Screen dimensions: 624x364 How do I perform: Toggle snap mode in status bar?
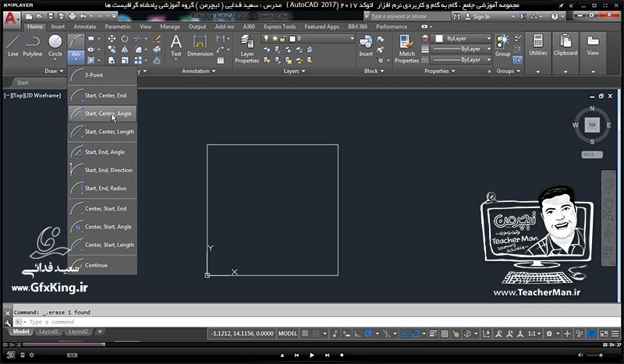pos(316,334)
